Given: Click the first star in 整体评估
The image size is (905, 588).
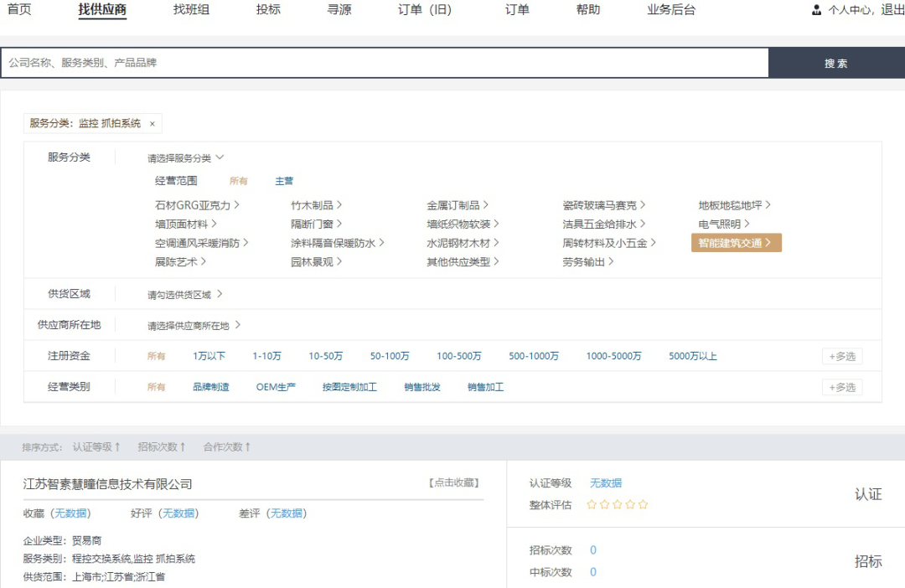Looking at the screenshot, I should click(592, 505).
